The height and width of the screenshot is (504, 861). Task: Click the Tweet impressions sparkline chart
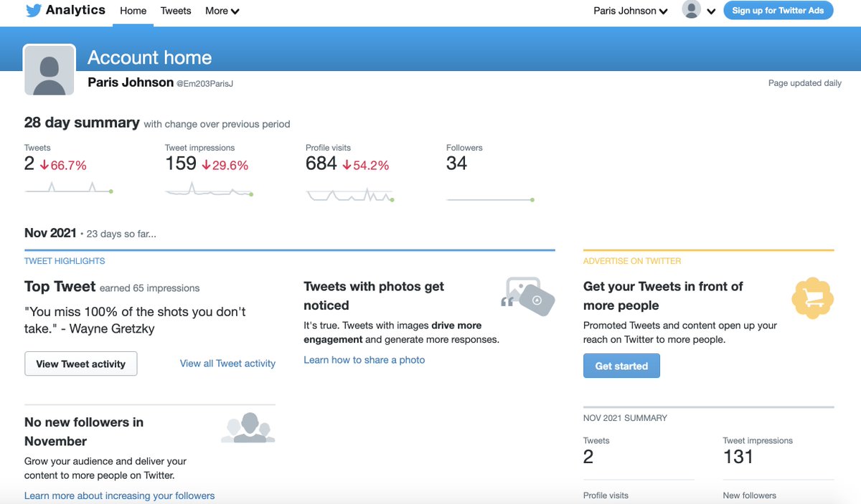(210, 190)
